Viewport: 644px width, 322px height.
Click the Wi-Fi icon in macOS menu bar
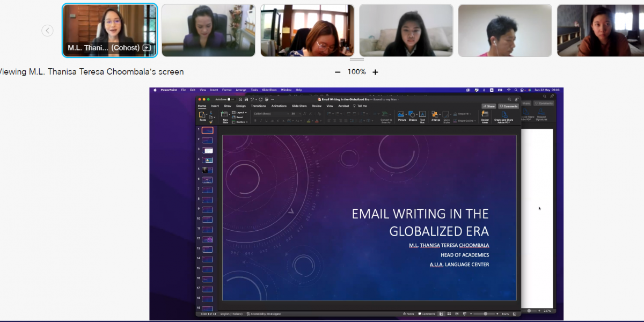(x=508, y=90)
